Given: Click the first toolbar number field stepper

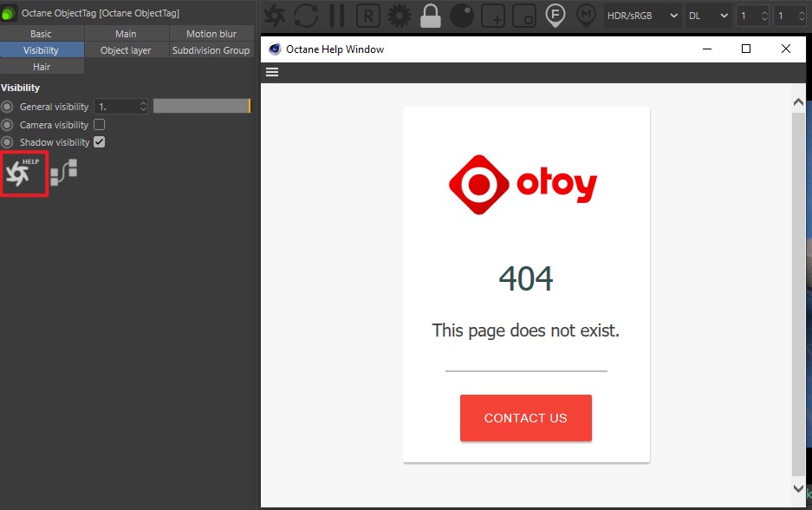Looking at the screenshot, I should click(764, 16).
